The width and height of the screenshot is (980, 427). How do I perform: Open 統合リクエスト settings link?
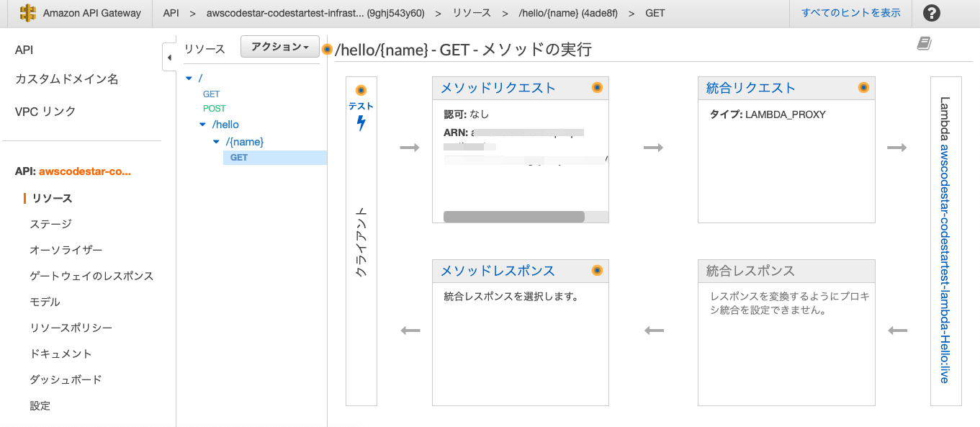(x=751, y=88)
